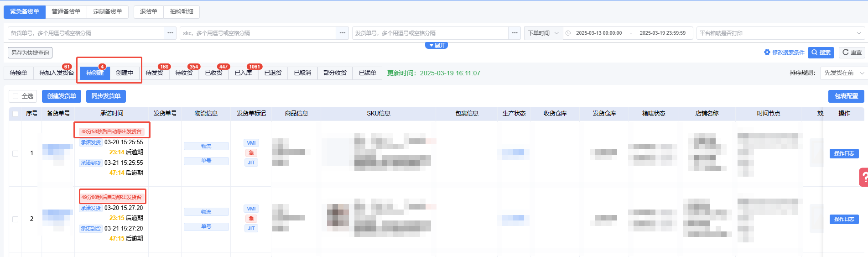Check the row 1 checkbox
Viewport: 868px width, 257px height.
pyautogui.click(x=16, y=153)
